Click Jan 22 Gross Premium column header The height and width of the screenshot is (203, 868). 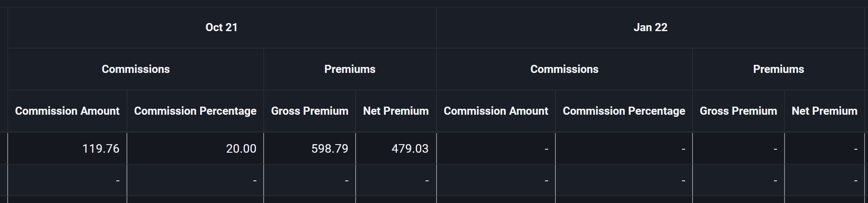point(738,111)
